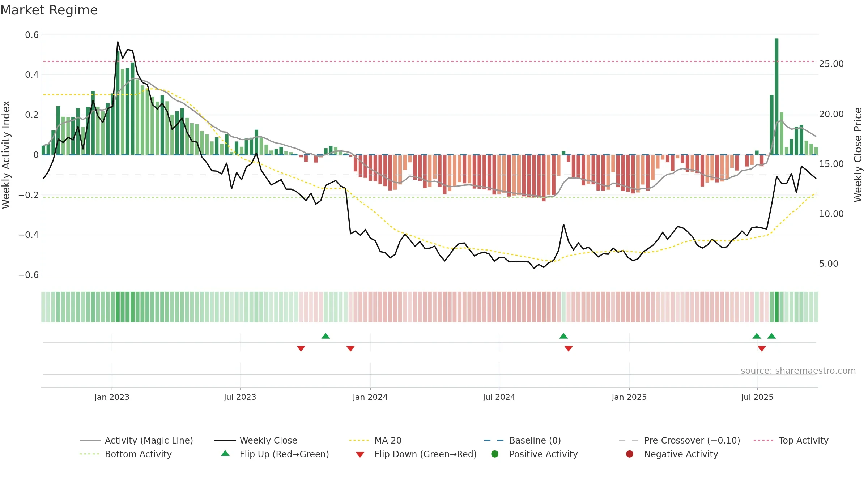Click the Jan 2024 x-axis label
This screenshot has height=488, width=868.
[370, 397]
